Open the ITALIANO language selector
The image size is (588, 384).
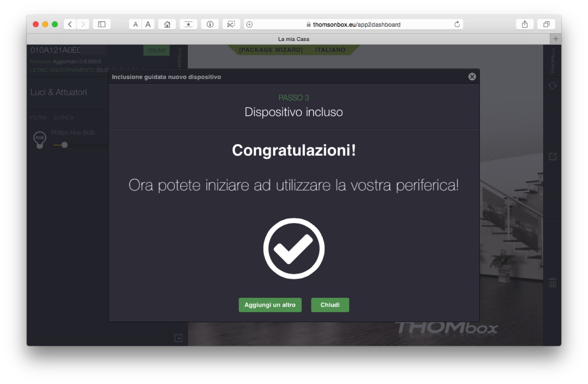point(330,50)
